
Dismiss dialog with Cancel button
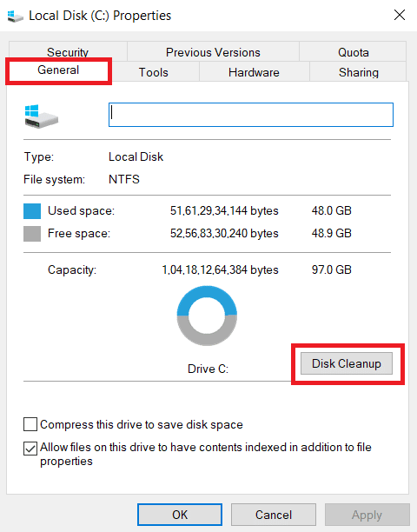[x=274, y=515]
